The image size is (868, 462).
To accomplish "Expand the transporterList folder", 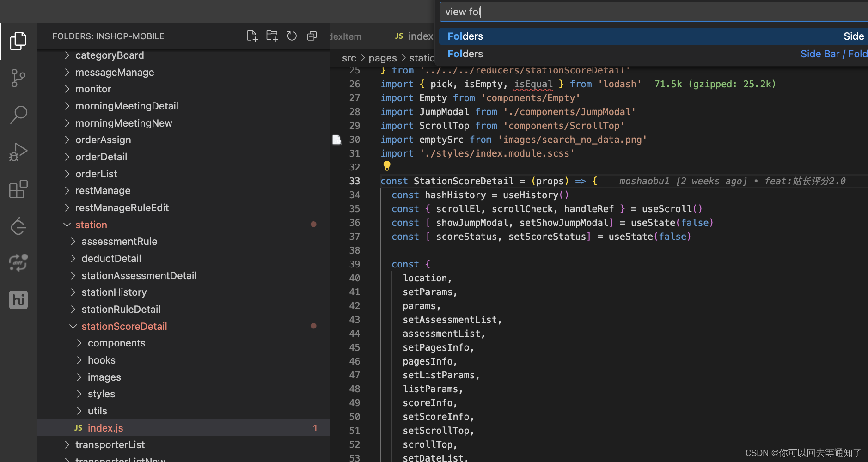I will click(67, 444).
